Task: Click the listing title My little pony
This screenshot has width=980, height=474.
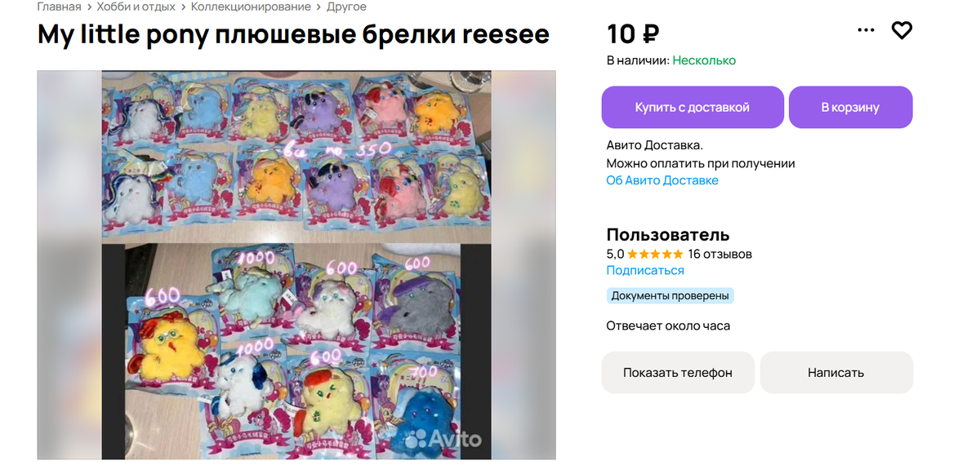Action: tap(293, 35)
